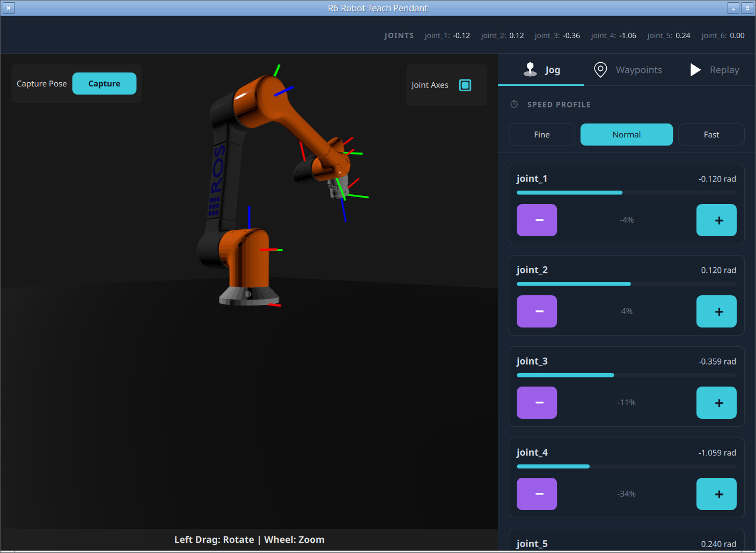Click joint_1 position progress bar

click(x=627, y=192)
